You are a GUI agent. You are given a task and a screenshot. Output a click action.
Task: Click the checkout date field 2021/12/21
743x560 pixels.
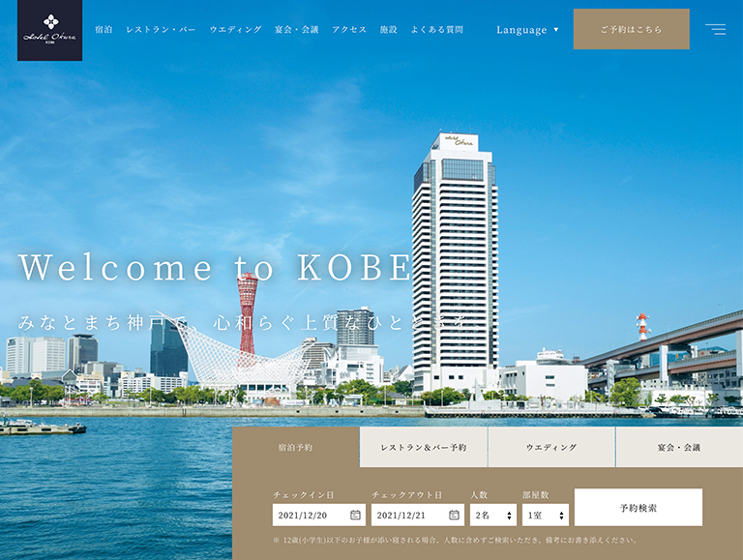pos(406,516)
